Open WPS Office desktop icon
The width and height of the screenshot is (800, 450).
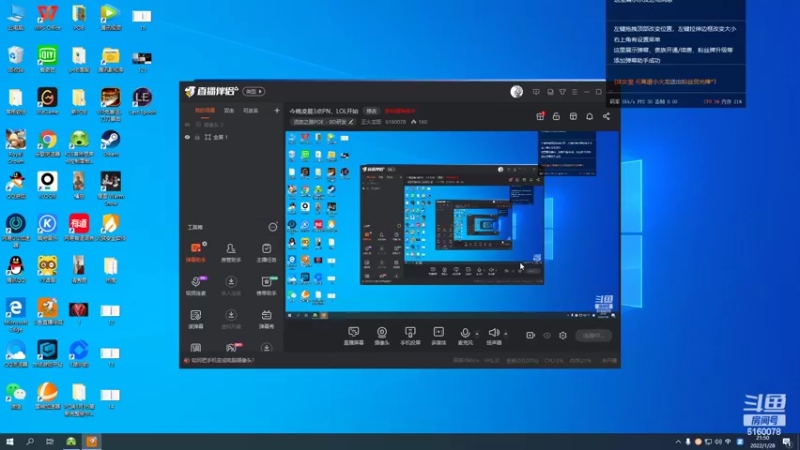47,17
